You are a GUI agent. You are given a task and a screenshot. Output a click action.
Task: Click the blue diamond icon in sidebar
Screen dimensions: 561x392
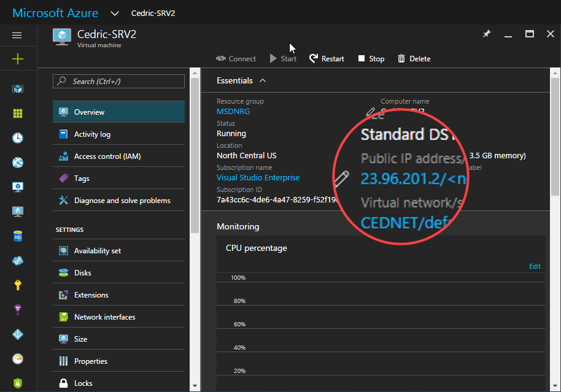18,334
